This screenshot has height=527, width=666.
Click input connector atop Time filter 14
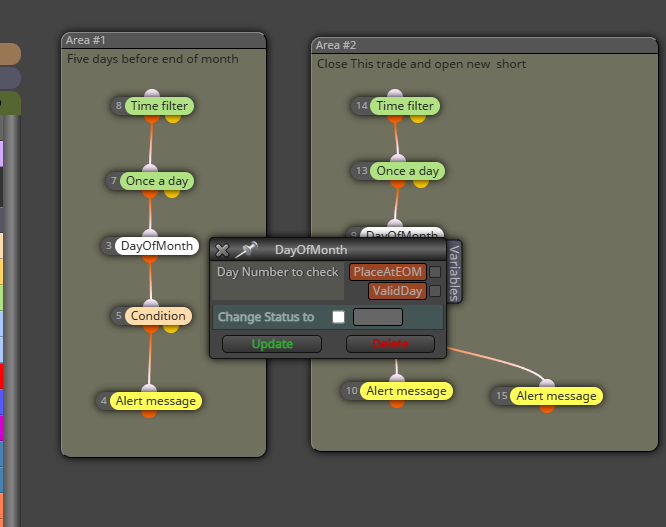click(395, 93)
